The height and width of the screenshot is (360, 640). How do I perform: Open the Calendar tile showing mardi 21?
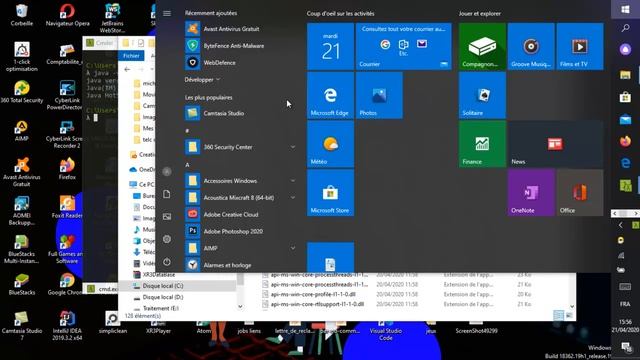330,46
